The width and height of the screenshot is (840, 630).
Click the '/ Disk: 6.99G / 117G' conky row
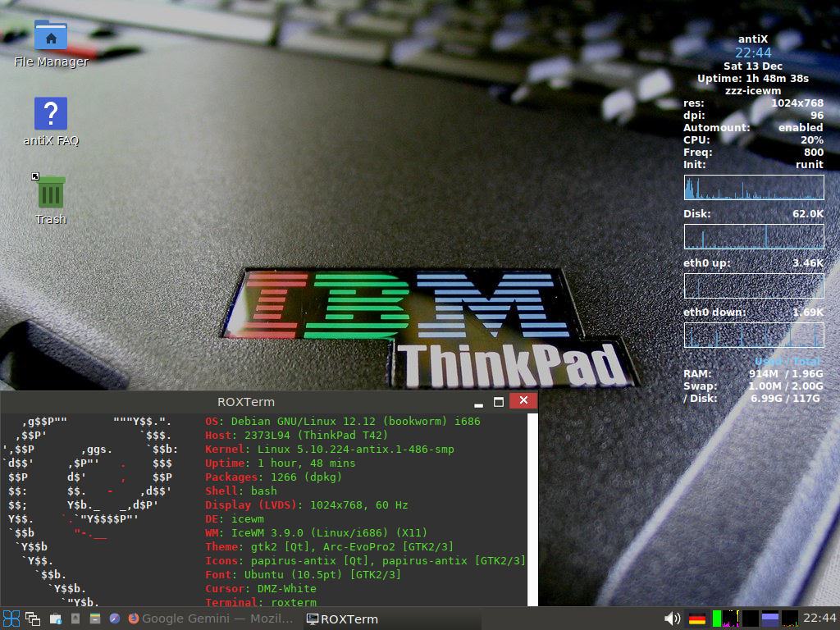(751, 398)
